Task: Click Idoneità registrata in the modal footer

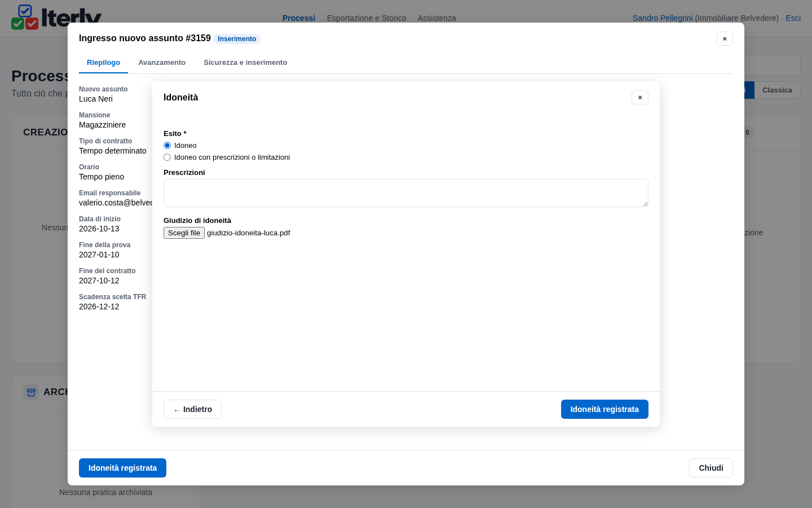Action: pos(122,468)
